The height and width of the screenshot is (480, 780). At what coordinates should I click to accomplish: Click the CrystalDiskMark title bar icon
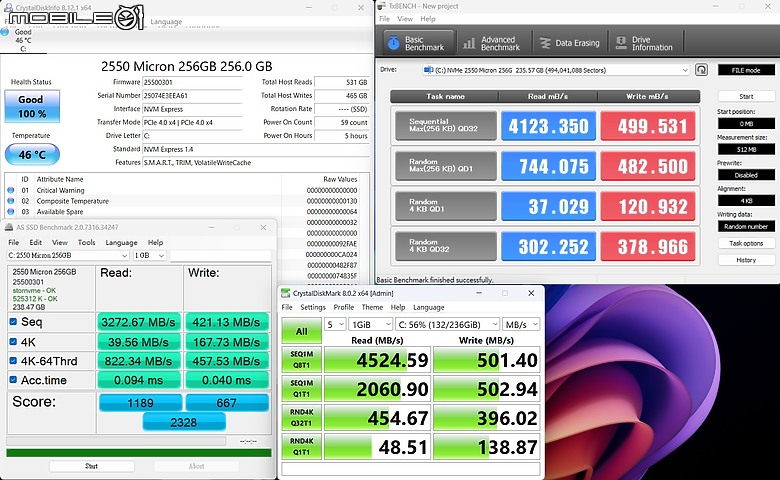(286, 293)
